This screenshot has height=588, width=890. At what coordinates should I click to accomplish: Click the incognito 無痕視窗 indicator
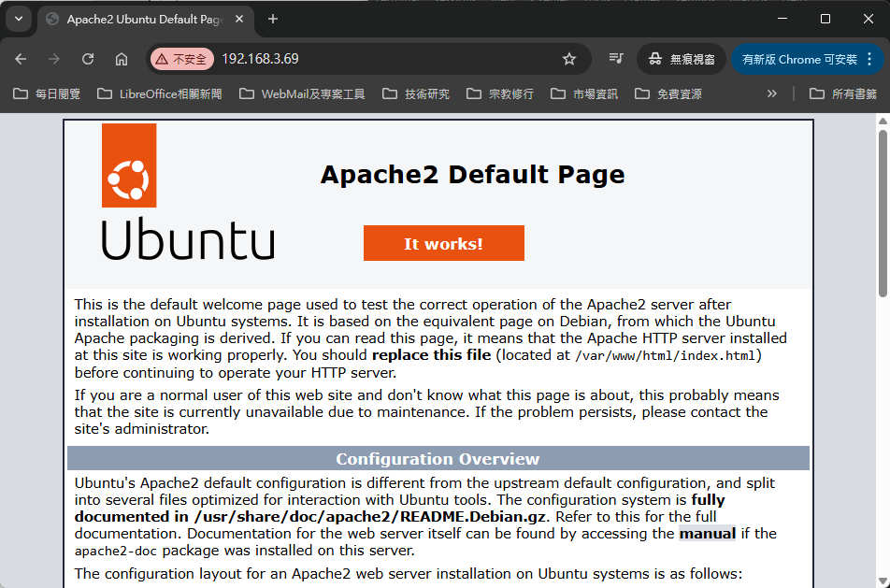[681, 59]
